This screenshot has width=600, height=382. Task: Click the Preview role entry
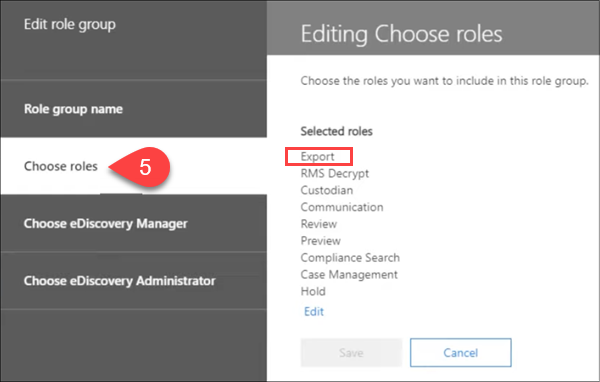pos(321,241)
